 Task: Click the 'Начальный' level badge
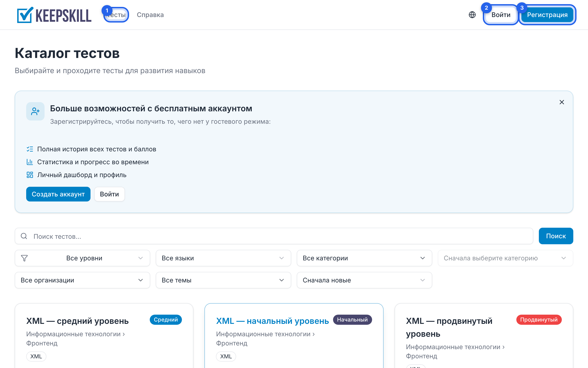click(x=352, y=319)
